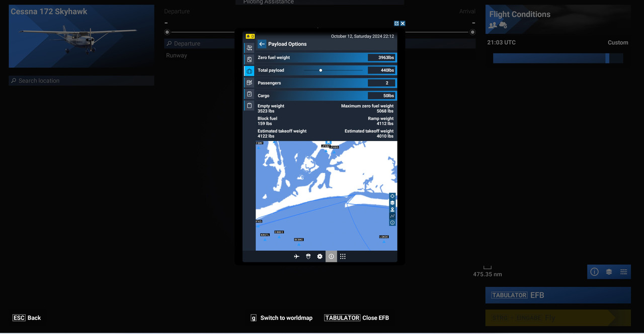The width and height of the screenshot is (644, 334).
Task: Open weather icon in Flight Conditions
Action: point(503,25)
